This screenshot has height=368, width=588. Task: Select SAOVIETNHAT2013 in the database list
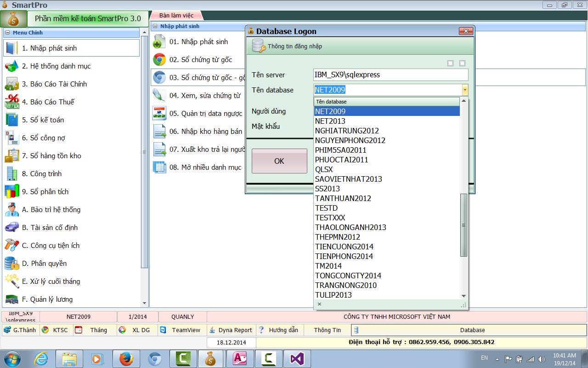(x=387, y=179)
